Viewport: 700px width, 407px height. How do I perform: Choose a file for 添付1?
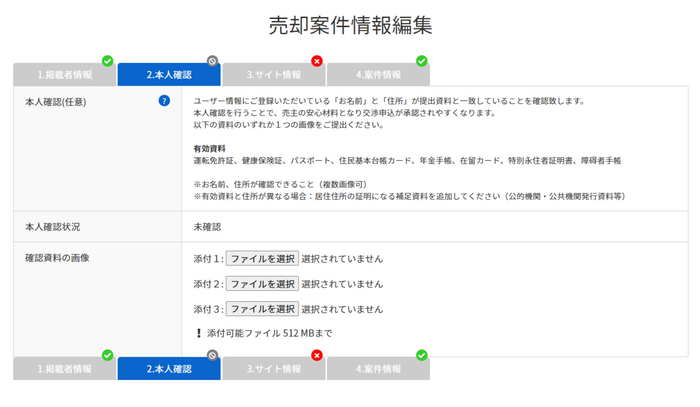[261, 259]
